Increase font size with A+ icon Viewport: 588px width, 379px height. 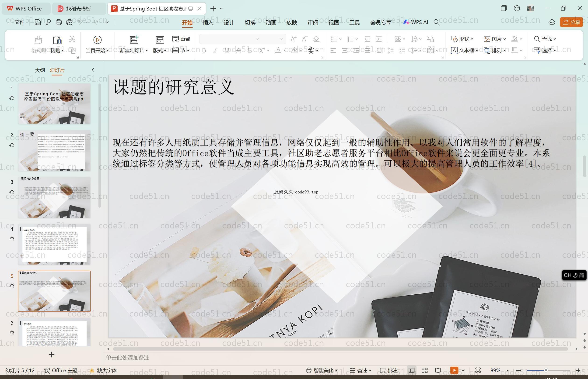tap(293, 39)
